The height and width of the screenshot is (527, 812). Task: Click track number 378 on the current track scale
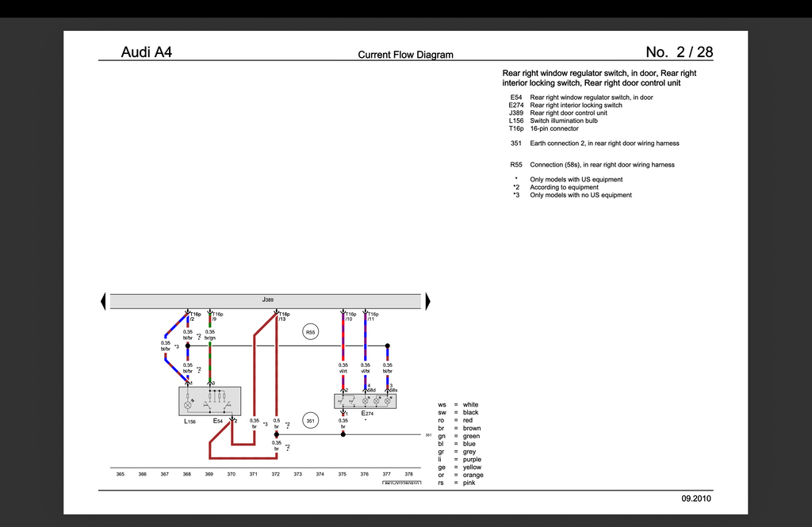tap(408, 474)
